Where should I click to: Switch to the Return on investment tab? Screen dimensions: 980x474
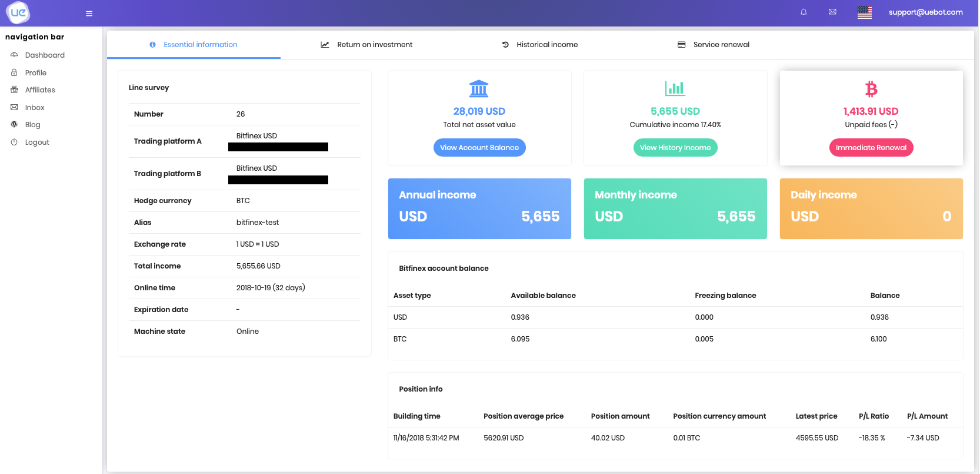point(366,45)
